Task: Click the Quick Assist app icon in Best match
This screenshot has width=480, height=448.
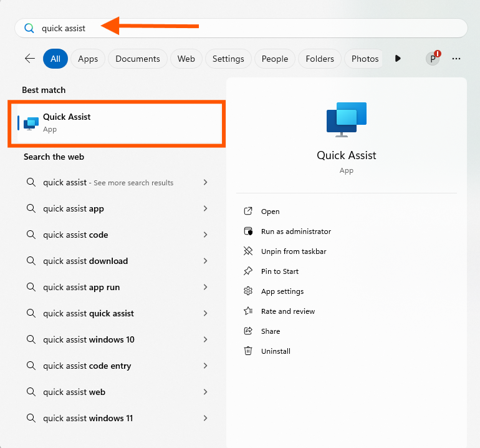Action: point(31,123)
